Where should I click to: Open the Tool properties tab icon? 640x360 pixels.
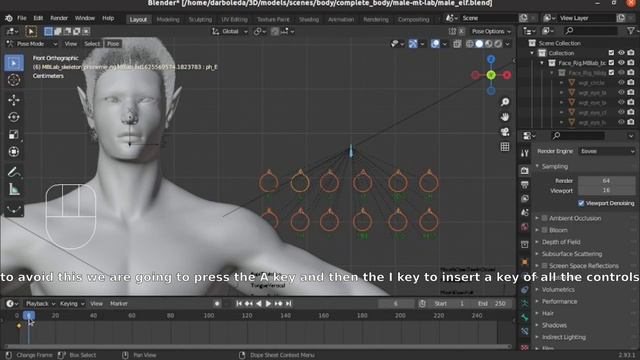pos(525,153)
